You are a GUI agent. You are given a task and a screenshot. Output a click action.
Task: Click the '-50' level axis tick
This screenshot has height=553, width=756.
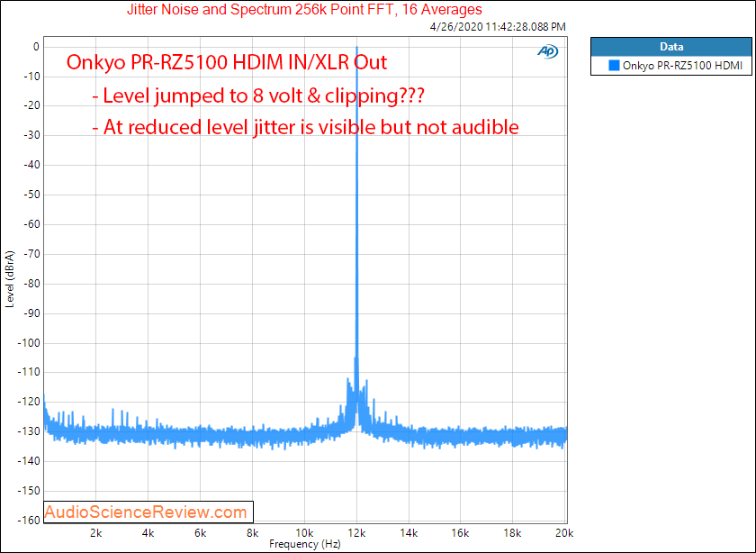31,195
